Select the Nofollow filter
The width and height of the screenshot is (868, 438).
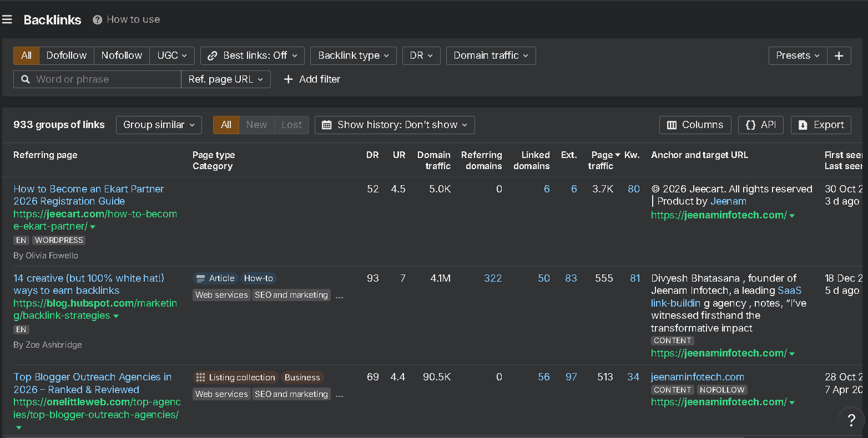(x=122, y=55)
